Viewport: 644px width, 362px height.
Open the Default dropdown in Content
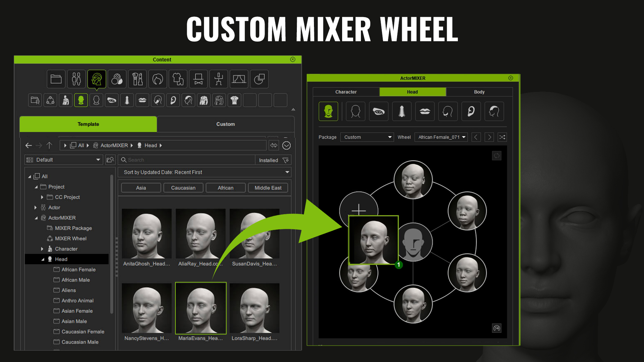[x=64, y=160]
